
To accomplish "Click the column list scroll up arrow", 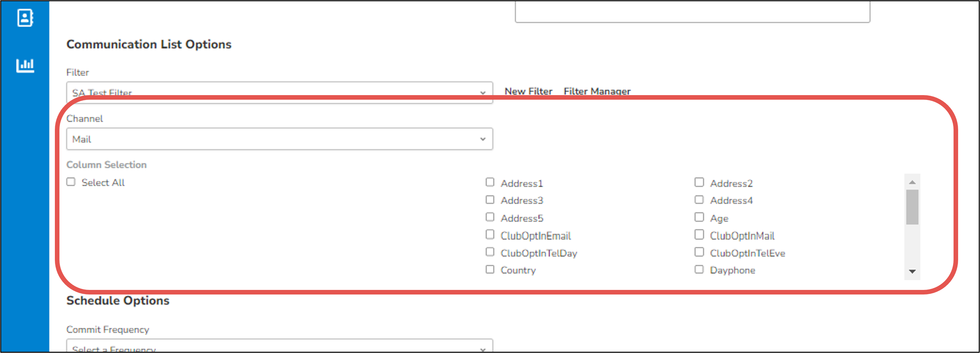I will 912,182.
